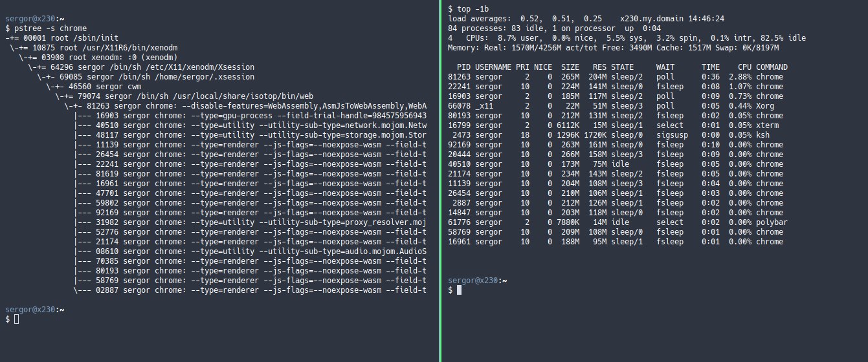This screenshot has height=362, width=868.
Task: Click the 'Memory: Real: 1570M/4256M' line
Action: [613, 48]
